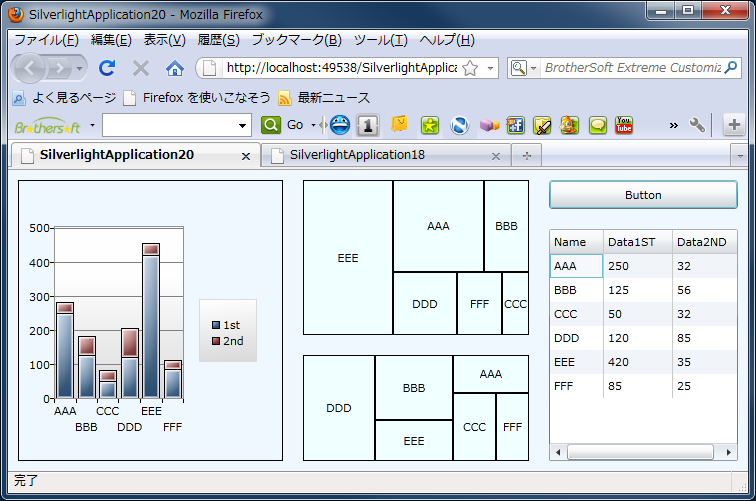The width and height of the screenshot is (756, 501).
Task: Expand the Brothersoft search box dropdown
Action: (242, 126)
